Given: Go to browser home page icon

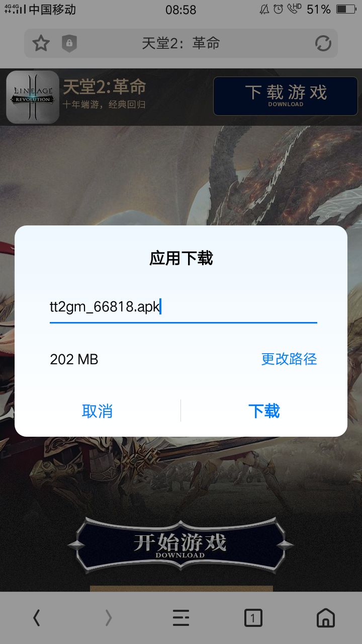Looking at the screenshot, I should [326, 617].
